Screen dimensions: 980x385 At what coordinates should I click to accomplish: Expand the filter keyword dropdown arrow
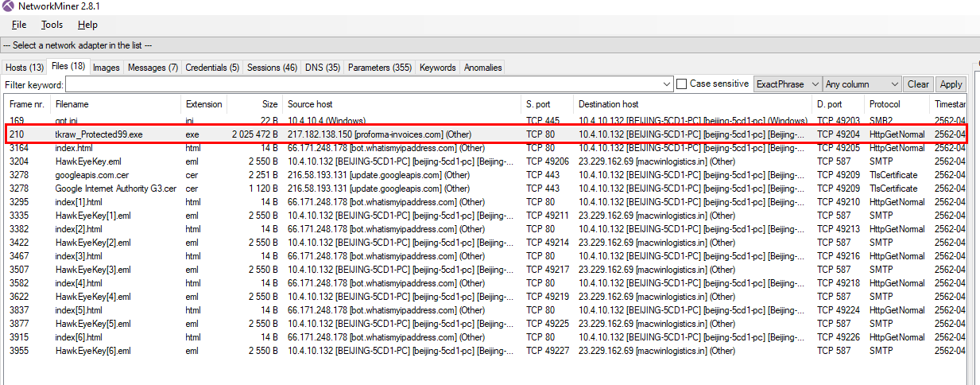point(667,84)
